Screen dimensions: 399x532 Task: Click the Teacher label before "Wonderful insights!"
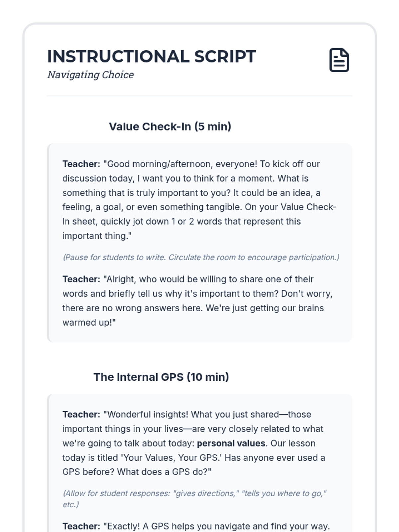[x=81, y=415]
